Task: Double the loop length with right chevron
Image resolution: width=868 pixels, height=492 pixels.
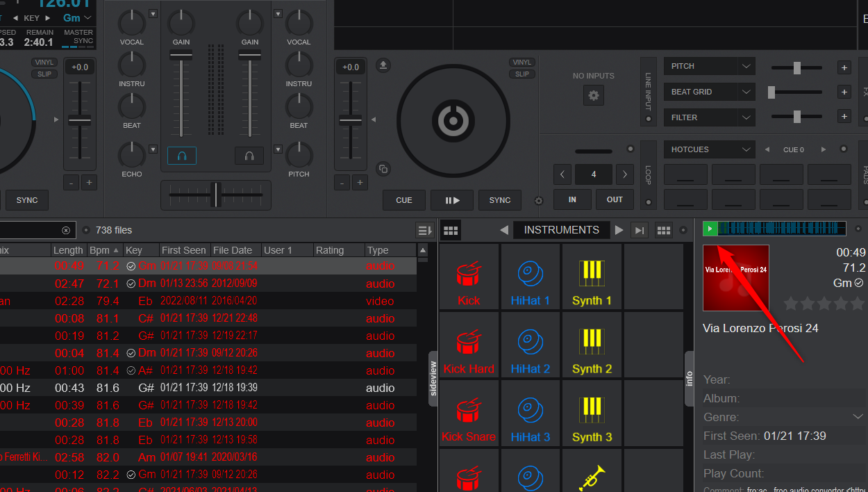Action: 625,174
